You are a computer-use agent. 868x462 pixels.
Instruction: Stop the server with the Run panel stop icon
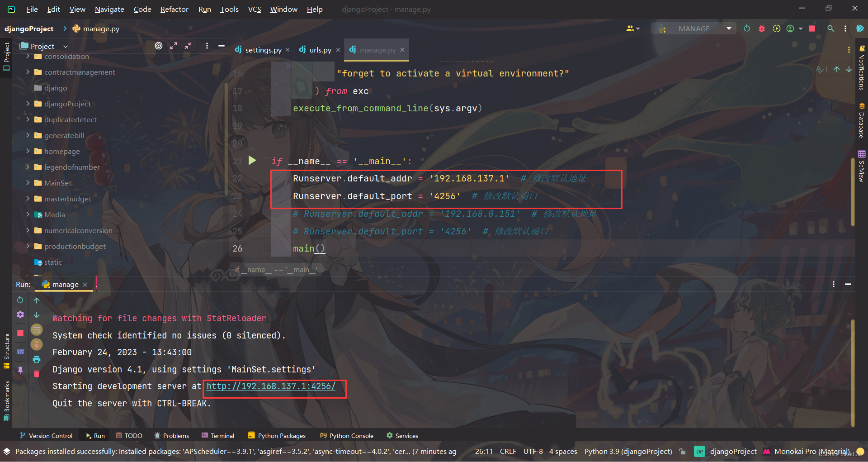click(20, 333)
